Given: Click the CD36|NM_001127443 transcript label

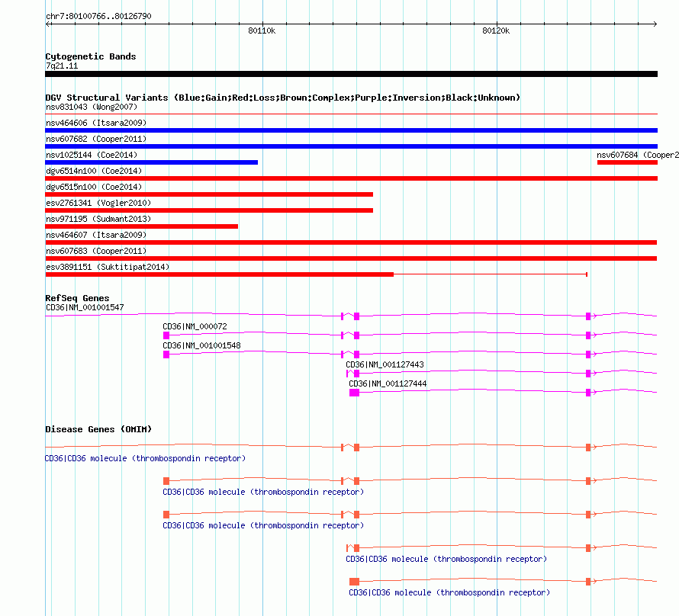Looking at the screenshot, I should click(x=385, y=364).
